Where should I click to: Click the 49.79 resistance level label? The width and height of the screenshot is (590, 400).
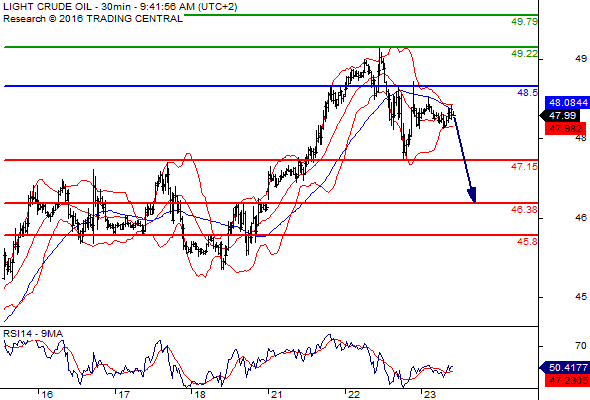[525, 22]
